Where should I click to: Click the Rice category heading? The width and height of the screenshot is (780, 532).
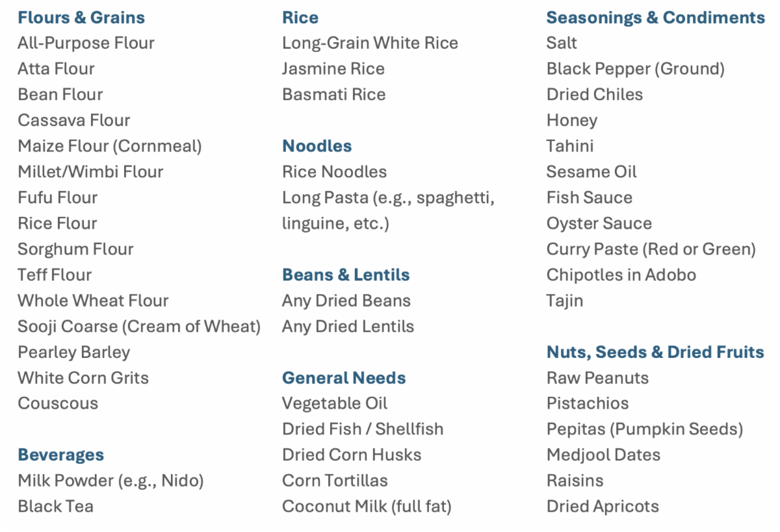click(x=300, y=18)
